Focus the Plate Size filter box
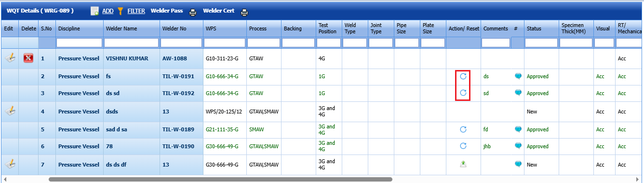This screenshot has height=183, width=644. [433, 43]
